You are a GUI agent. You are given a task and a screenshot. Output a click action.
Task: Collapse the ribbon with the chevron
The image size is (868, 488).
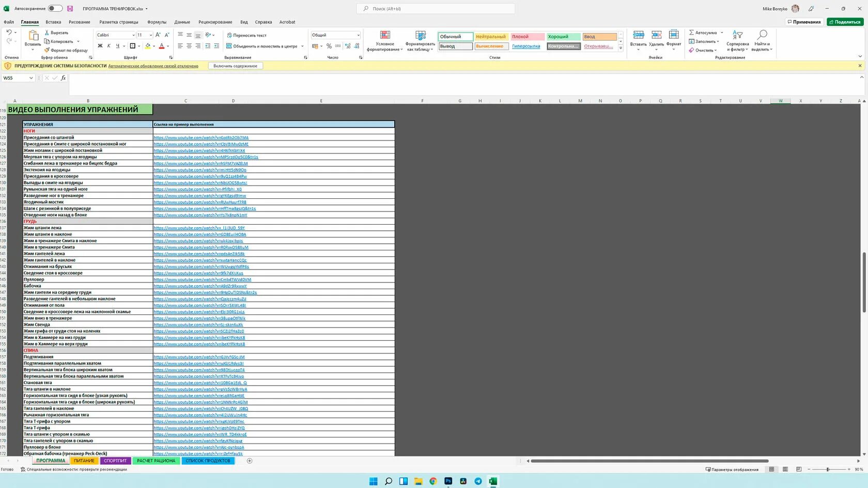[x=860, y=56]
